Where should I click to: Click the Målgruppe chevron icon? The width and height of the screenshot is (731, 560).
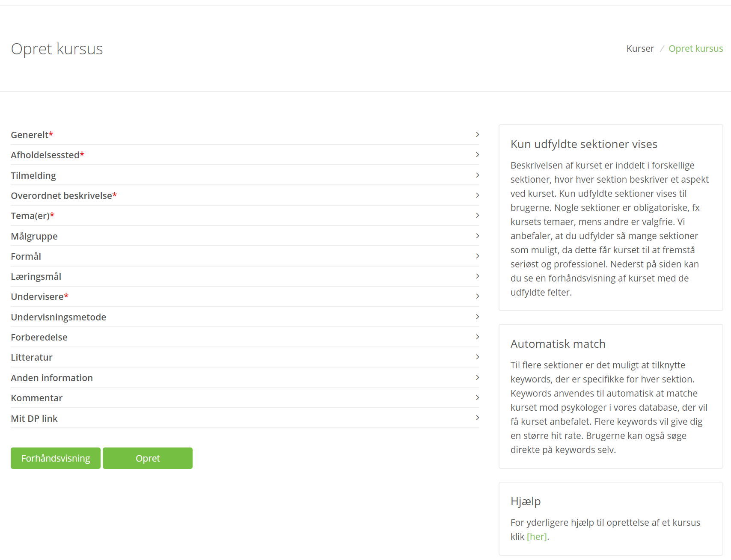477,236
